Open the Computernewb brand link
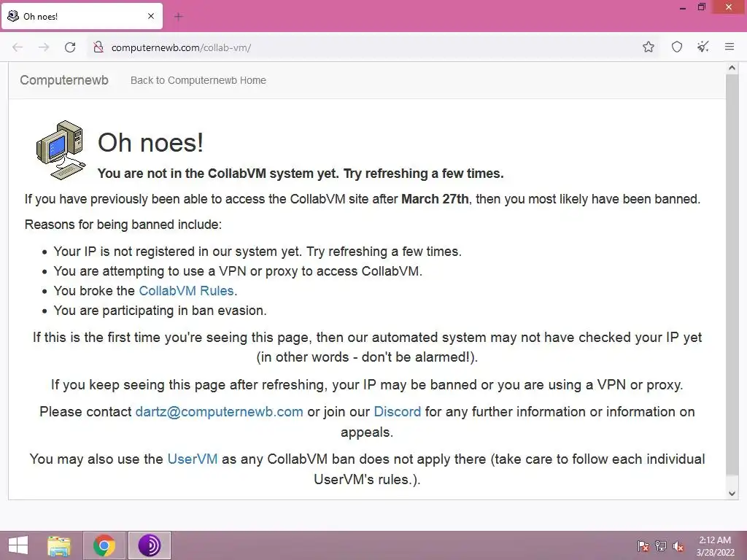The height and width of the screenshot is (560, 747). click(64, 80)
